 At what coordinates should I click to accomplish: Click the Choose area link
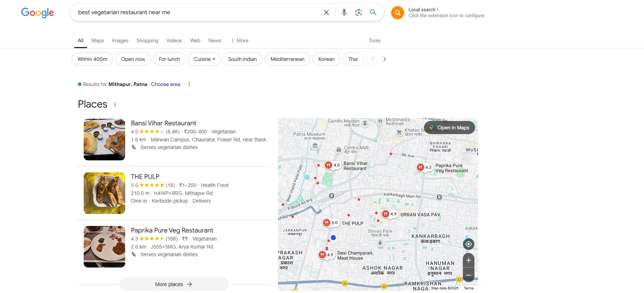click(166, 84)
